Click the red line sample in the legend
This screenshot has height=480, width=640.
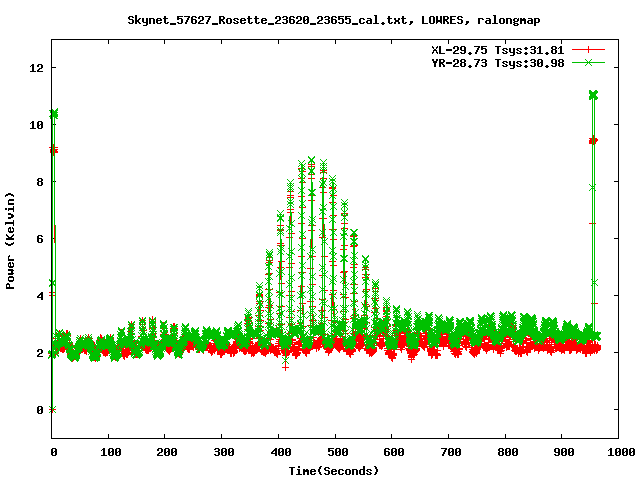coord(588,49)
